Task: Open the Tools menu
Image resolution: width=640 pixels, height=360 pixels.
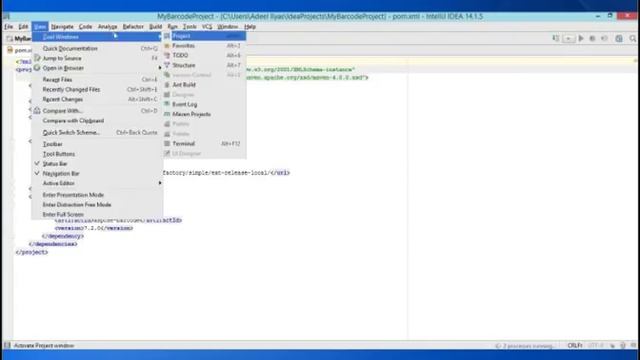Action: click(x=189, y=27)
